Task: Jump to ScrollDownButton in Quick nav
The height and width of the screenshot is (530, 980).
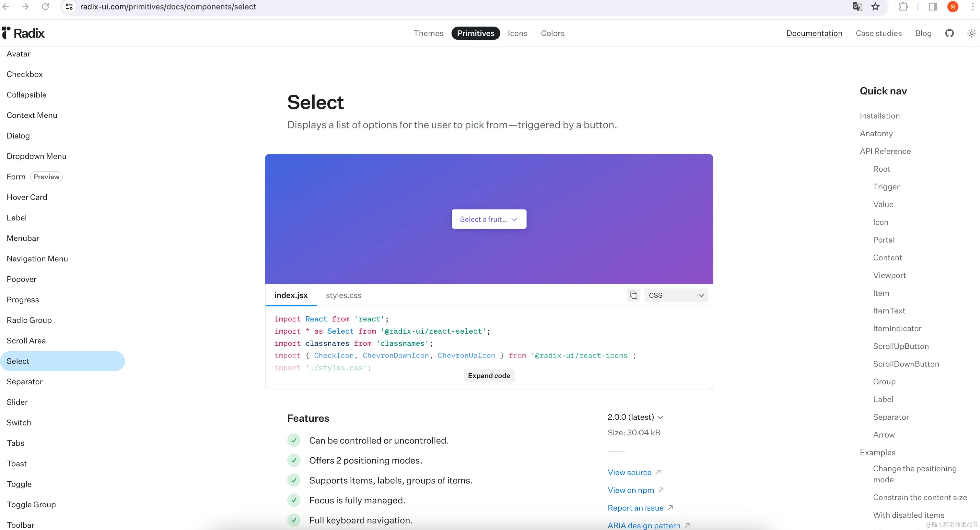Action: [906, 364]
